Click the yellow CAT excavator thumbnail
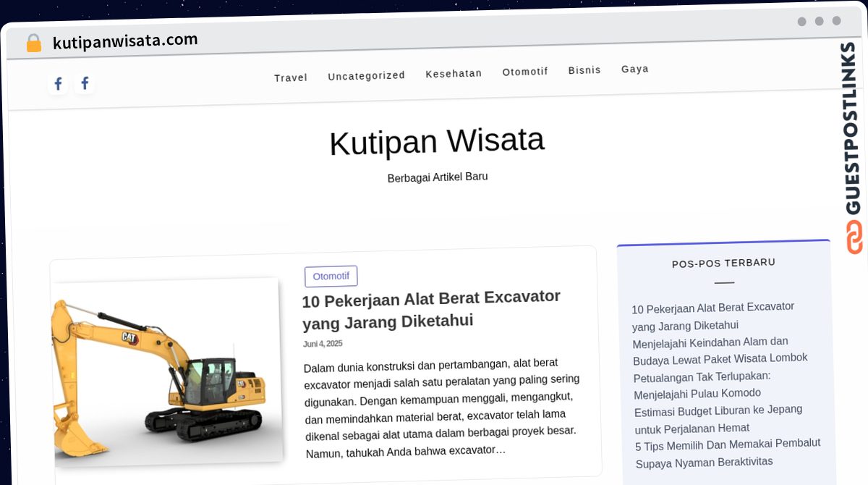Viewport: 868px width, 485px height. tap(166, 369)
